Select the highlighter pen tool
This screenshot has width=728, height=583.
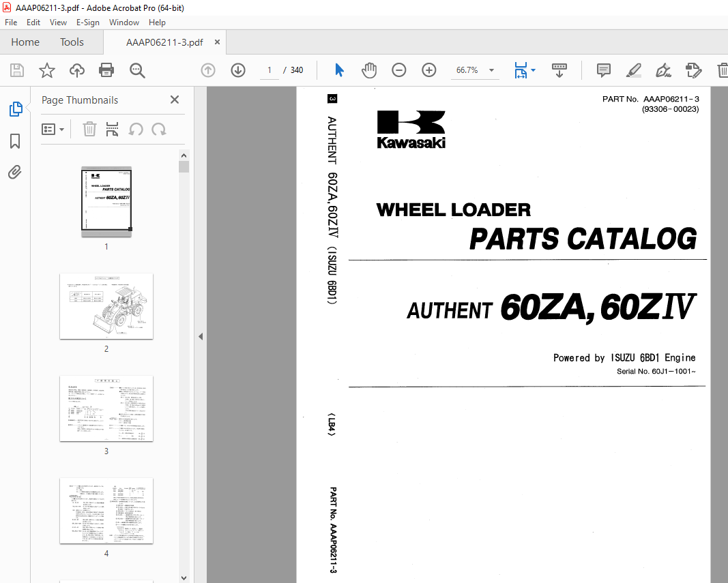click(x=634, y=70)
